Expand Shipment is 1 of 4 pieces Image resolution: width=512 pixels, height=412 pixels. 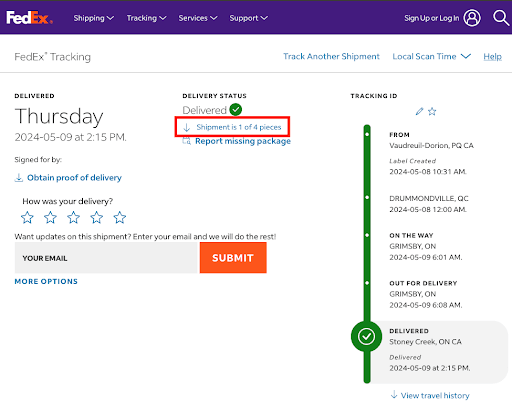[x=232, y=127]
